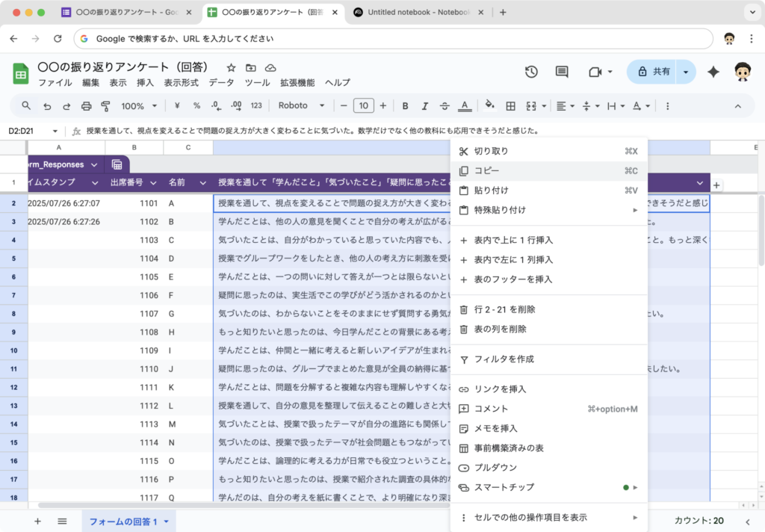Activate the paint format tool
The image size is (765, 532).
point(105,106)
